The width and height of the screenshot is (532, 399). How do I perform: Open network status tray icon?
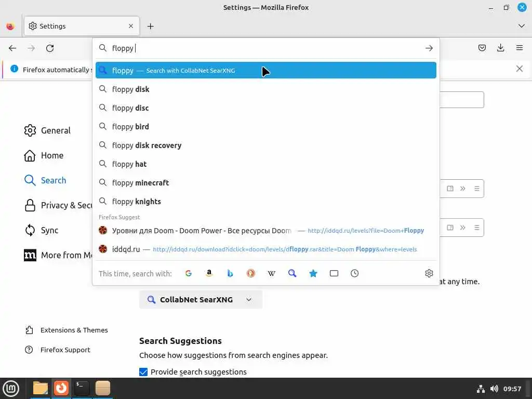pos(481,389)
